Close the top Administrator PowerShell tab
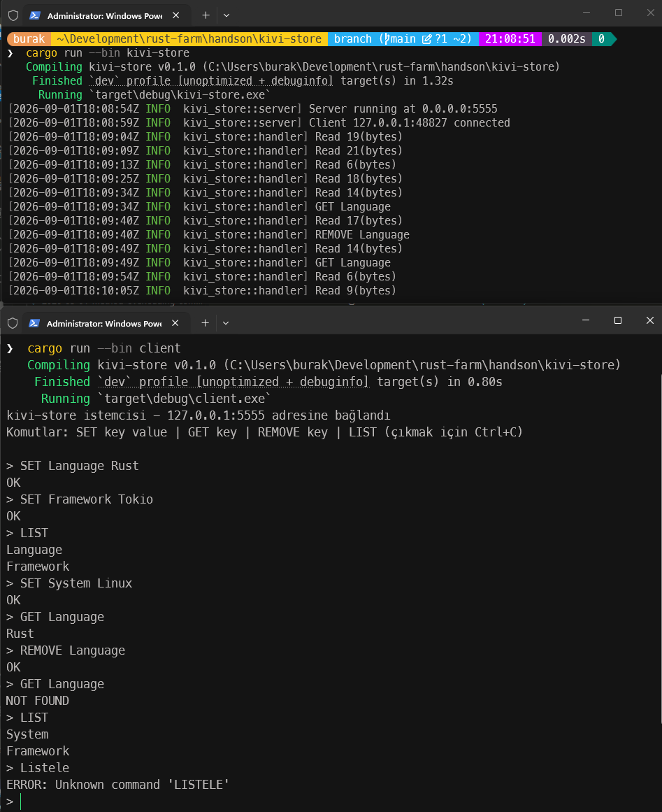Screen dimensions: 662x812 click(176, 15)
